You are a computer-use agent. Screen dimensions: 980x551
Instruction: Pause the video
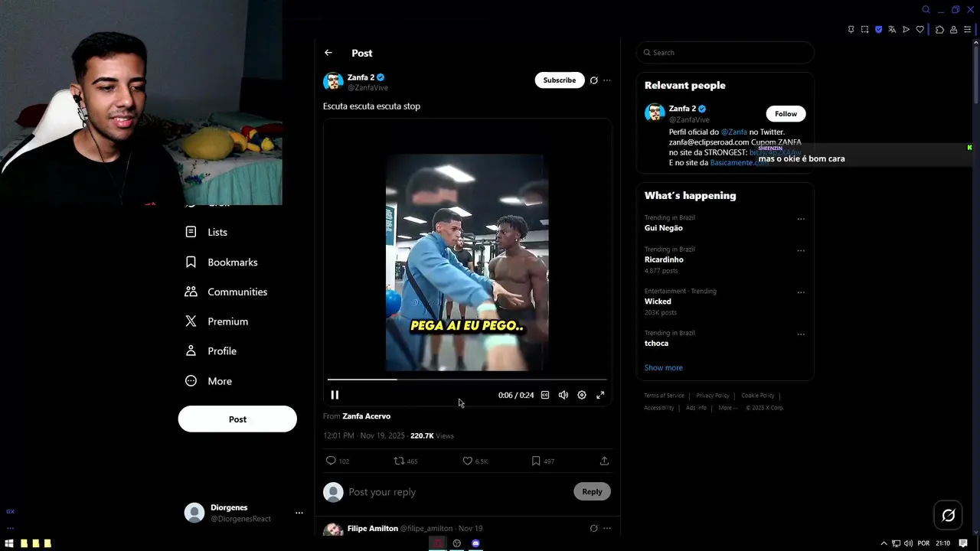(x=335, y=395)
